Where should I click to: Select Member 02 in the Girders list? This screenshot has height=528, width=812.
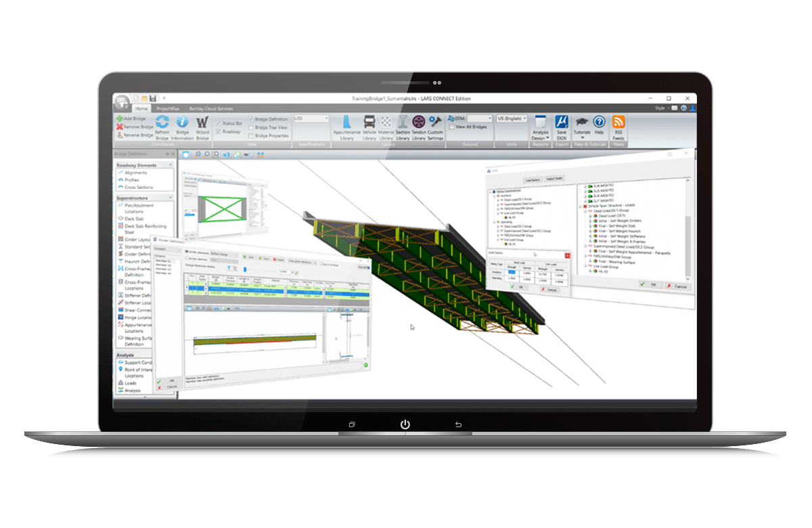[162, 265]
